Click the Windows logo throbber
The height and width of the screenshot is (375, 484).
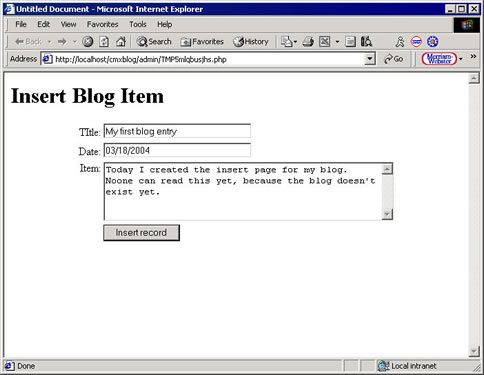coord(467,25)
